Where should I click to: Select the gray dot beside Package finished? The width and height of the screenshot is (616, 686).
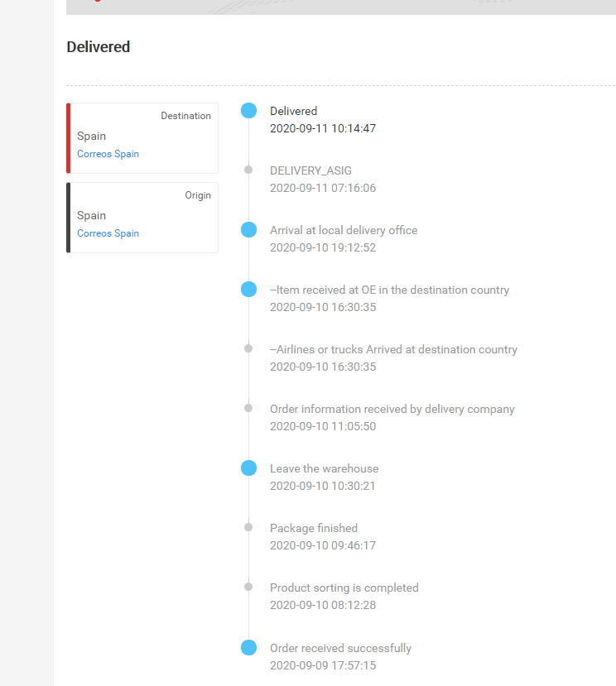pyautogui.click(x=248, y=527)
